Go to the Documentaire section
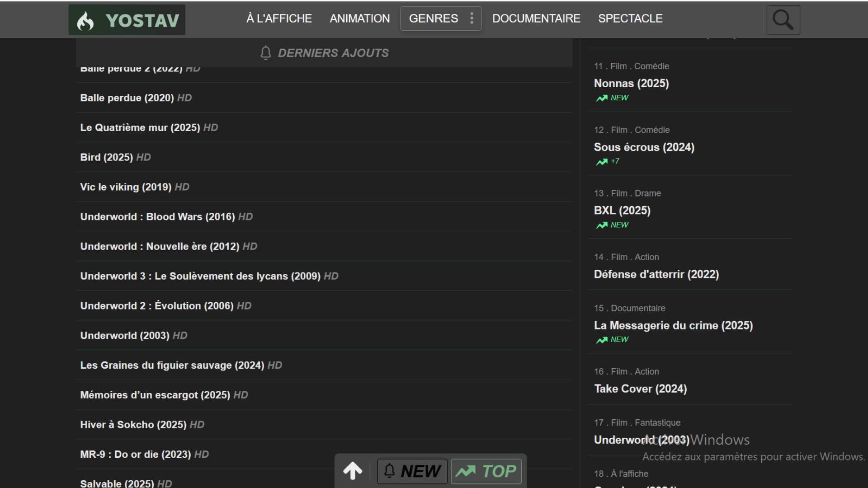 pyautogui.click(x=536, y=19)
